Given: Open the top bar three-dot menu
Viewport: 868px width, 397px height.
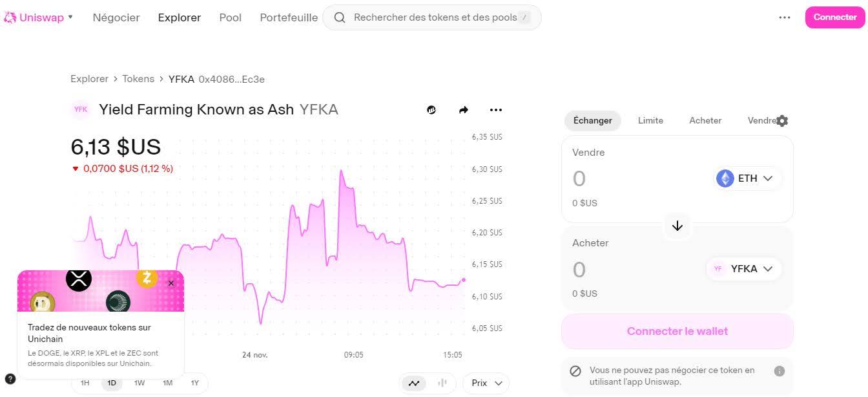Looking at the screenshot, I should 785,17.
